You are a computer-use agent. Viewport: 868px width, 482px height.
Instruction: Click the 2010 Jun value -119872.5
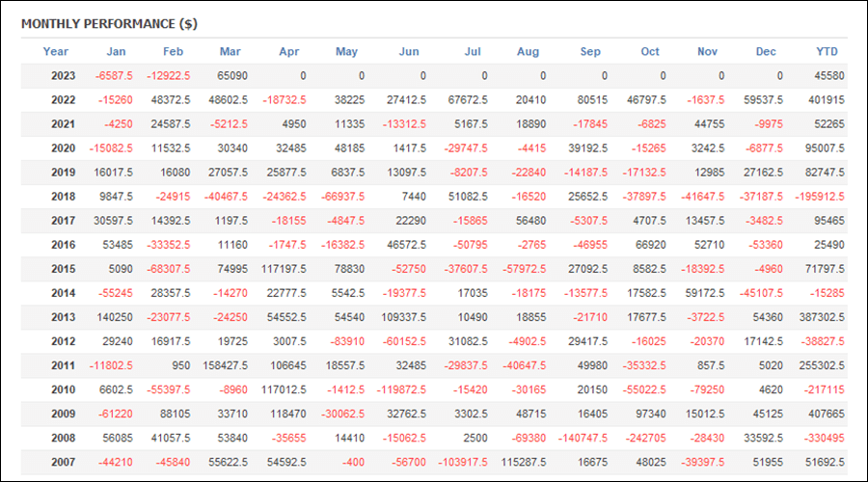401,389
